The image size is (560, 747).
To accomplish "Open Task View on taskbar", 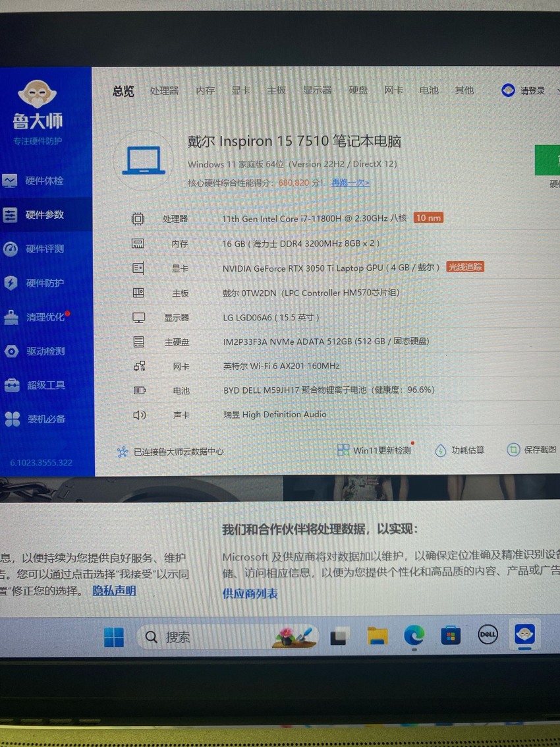I will coord(339,636).
